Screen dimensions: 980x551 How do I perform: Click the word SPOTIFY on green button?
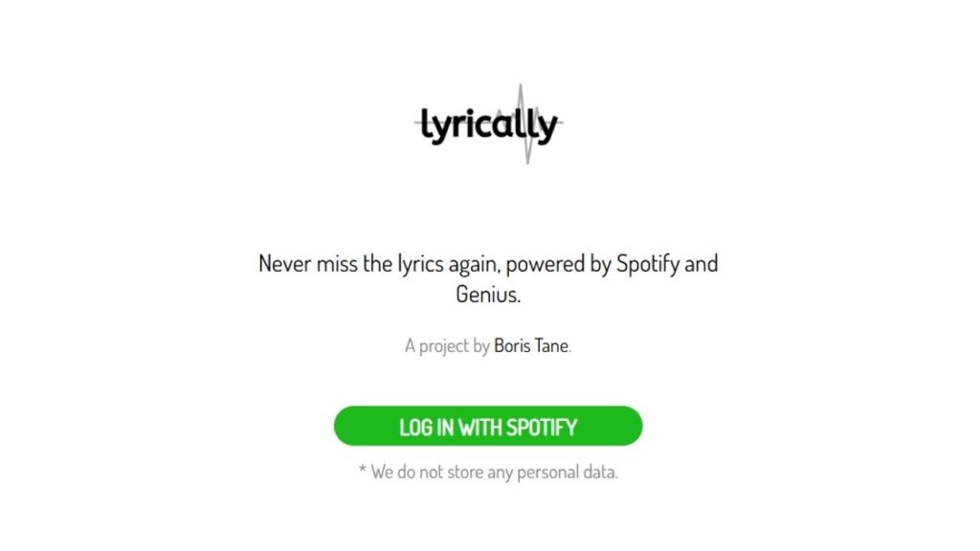tap(542, 428)
